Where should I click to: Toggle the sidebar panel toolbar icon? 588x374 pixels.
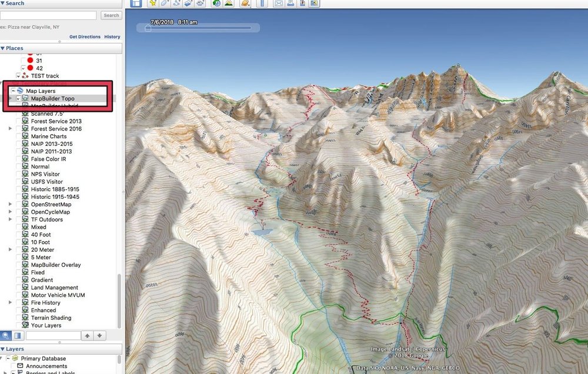coord(136,3)
